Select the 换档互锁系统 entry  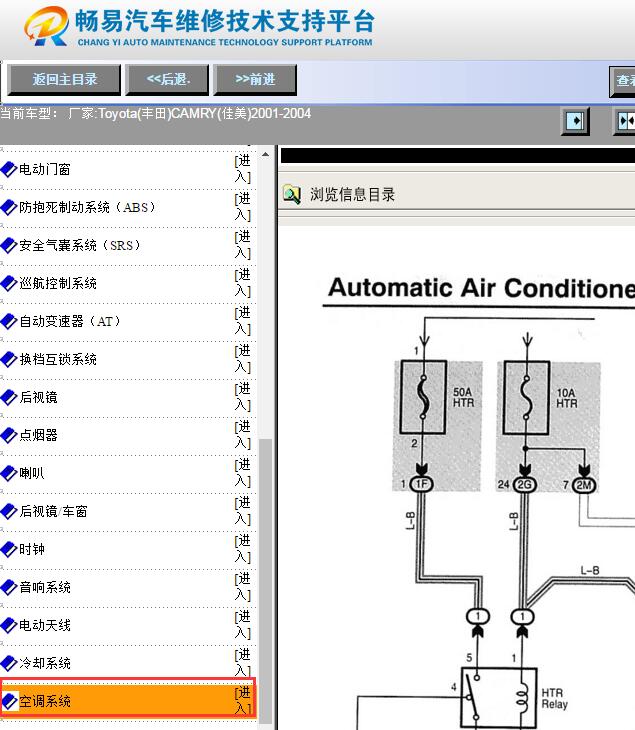coord(58,359)
